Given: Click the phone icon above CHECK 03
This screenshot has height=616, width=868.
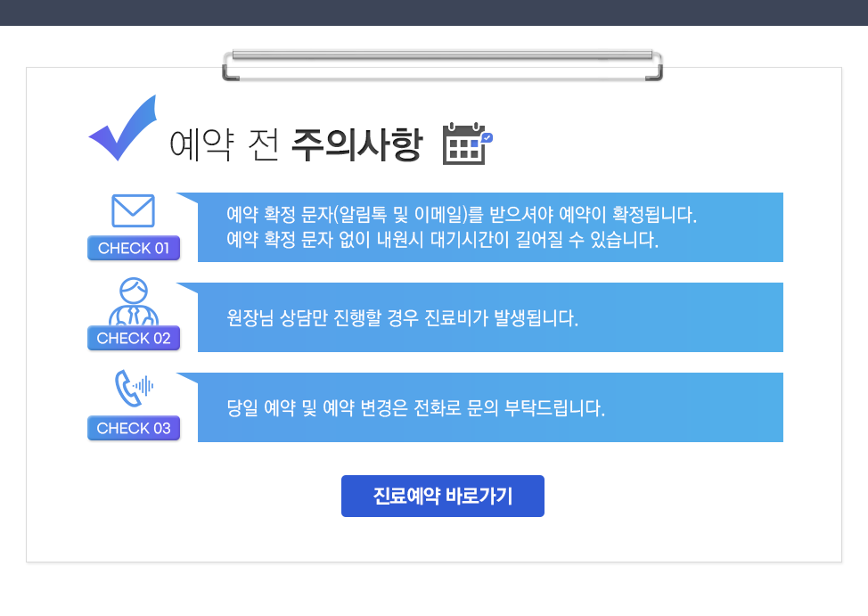Looking at the screenshot, I should [134, 388].
